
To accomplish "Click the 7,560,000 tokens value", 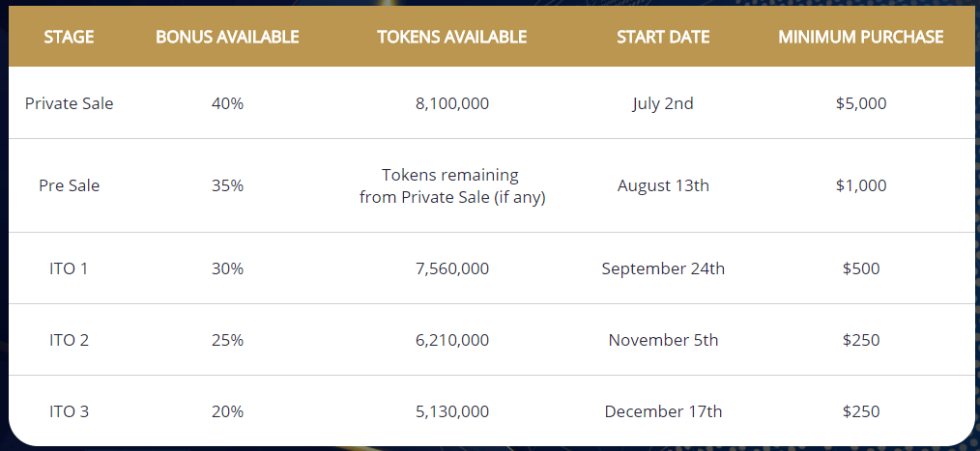I will point(452,268).
